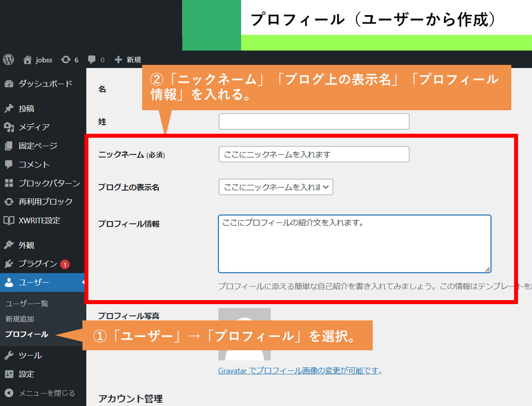Screen dimensions: 532x406
Task: Open the Gravatar profile image link
Action: click(298, 371)
